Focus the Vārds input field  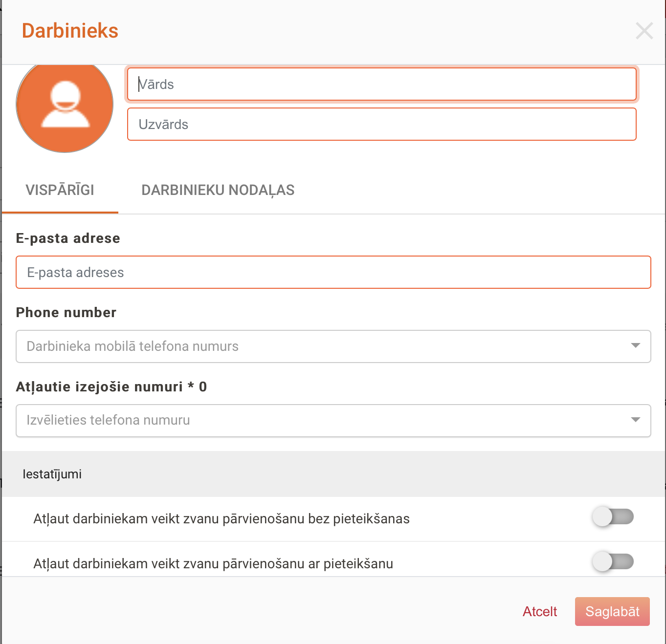[381, 85]
